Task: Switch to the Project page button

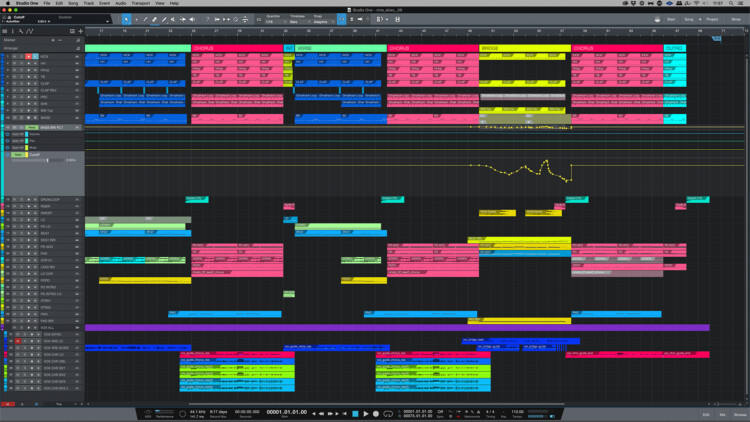Action: (712, 20)
